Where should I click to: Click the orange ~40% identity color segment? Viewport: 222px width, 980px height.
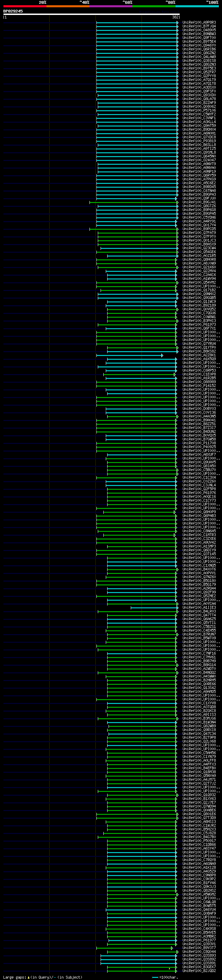click(68, 6)
